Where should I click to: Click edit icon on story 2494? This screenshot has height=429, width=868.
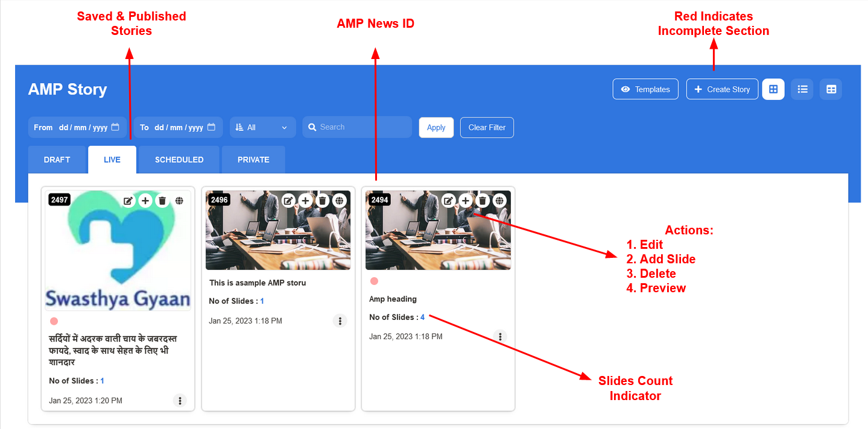click(448, 201)
